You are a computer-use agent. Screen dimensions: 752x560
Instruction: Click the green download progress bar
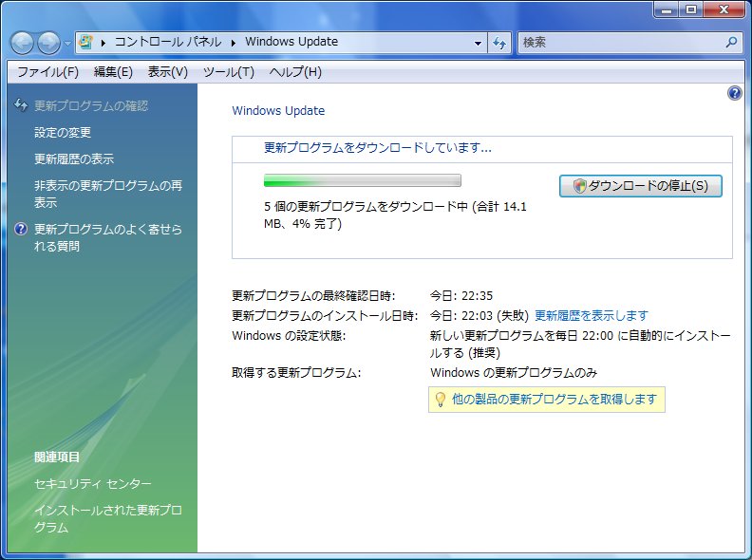(x=362, y=180)
